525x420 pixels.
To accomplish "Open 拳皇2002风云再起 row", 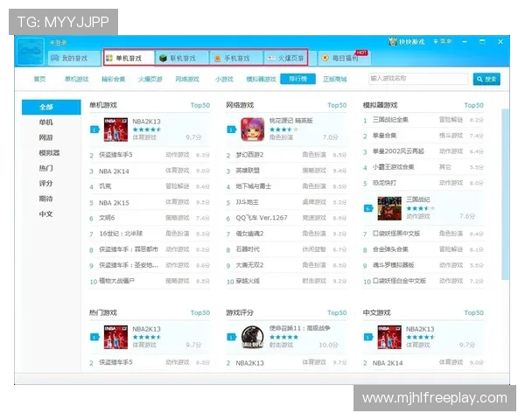I will (423, 151).
